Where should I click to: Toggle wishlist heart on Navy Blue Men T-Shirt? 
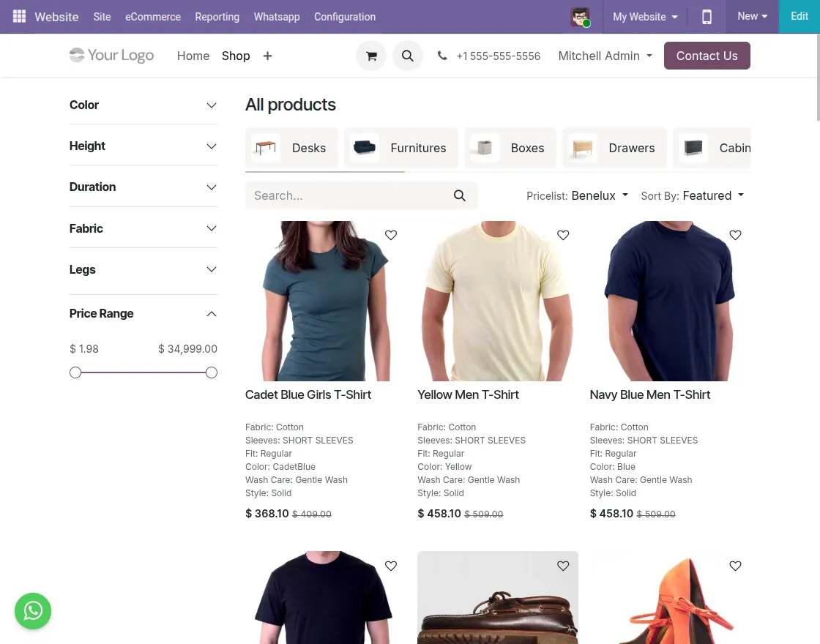[x=735, y=235]
